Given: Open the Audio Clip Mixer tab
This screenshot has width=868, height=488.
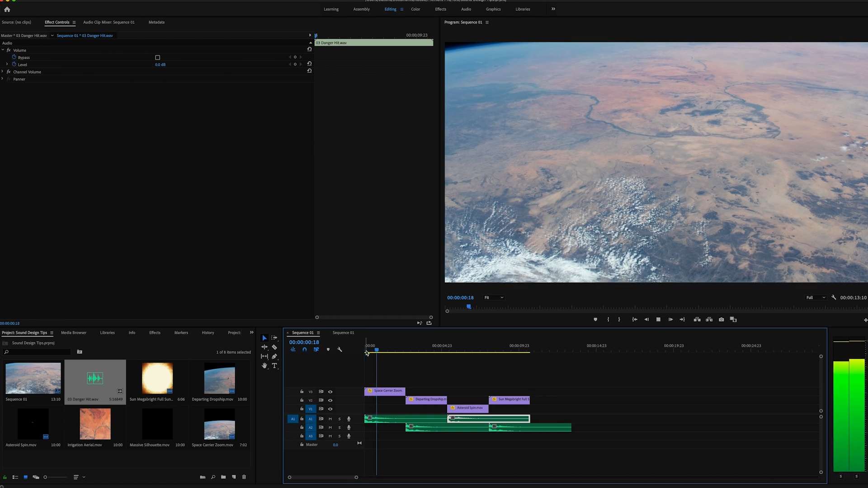Looking at the screenshot, I should click(108, 22).
